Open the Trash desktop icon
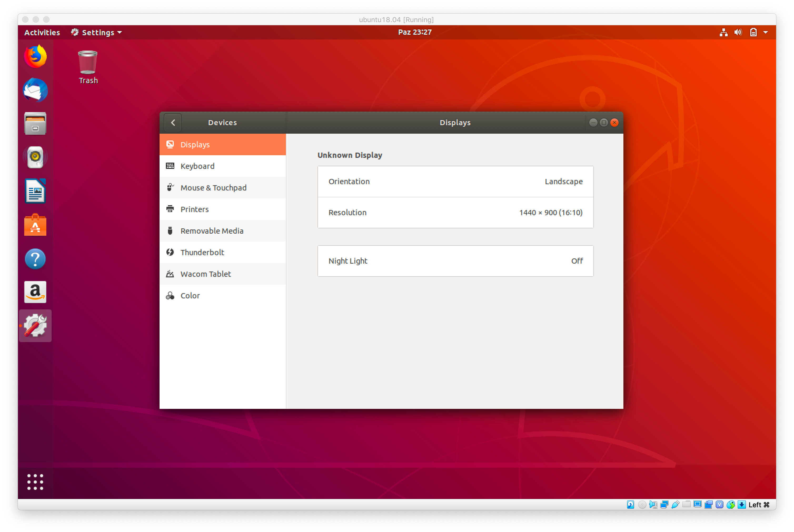Image resolution: width=794 pixels, height=532 pixels. [88, 67]
